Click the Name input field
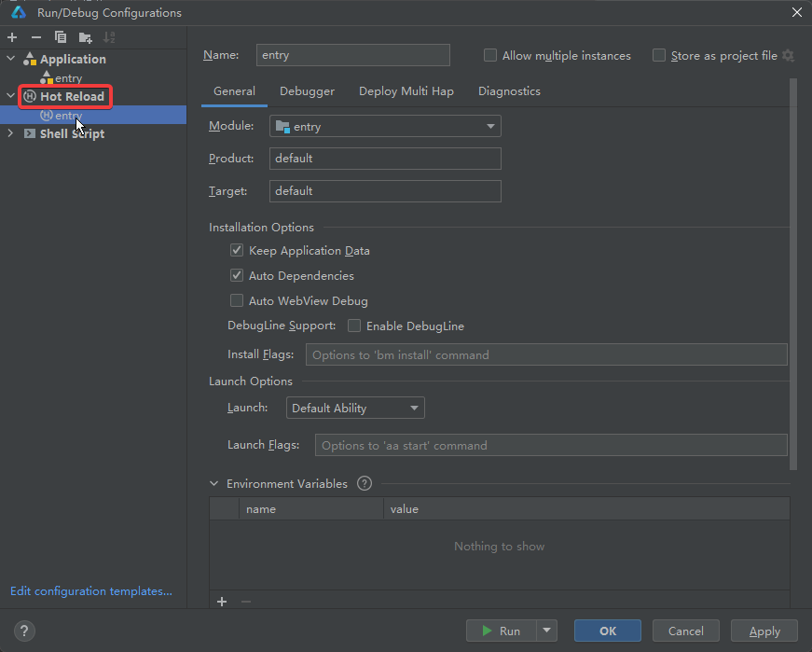Screen dimensions: 812x652 [x=353, y=55]
